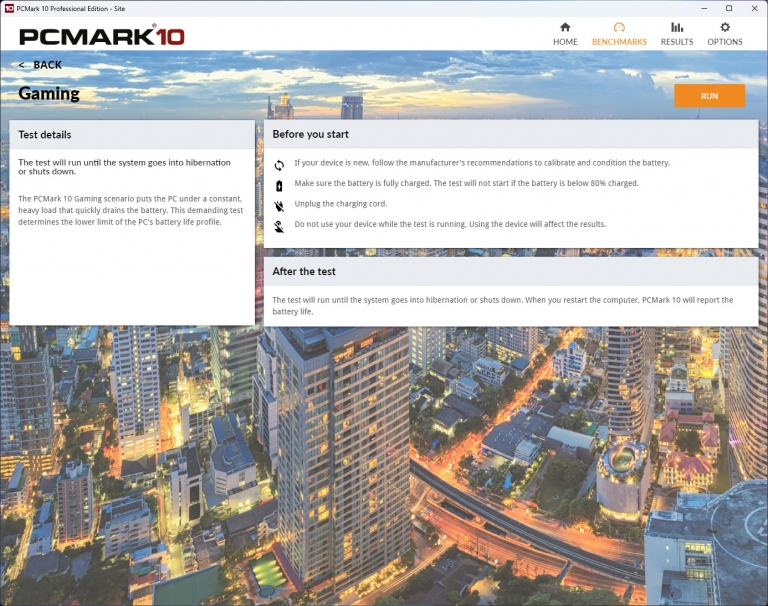Minimize the PCMark 10 window
The image size is (768, 606).
(x=704, y=8)
